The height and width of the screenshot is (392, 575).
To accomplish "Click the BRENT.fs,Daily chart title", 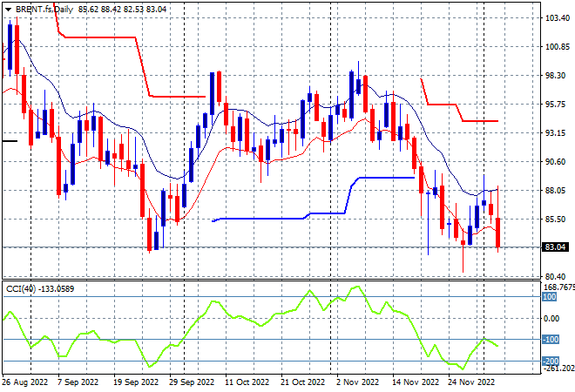I will [44, 10].
